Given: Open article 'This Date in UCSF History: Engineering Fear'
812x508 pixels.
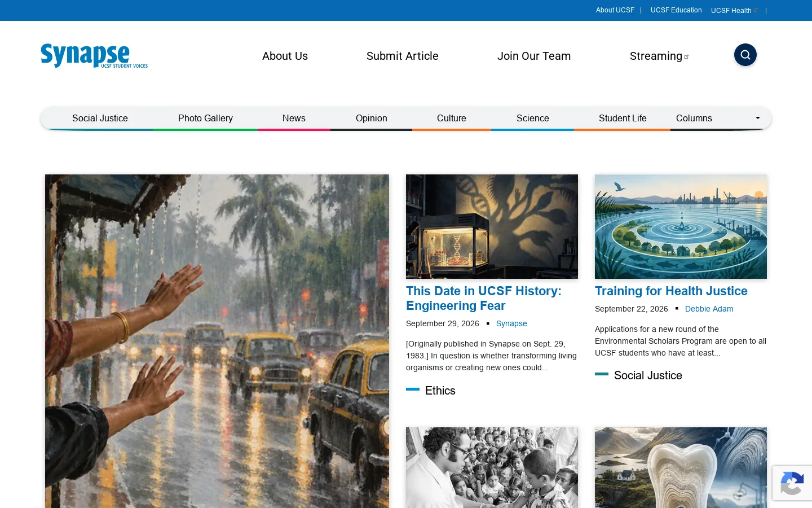Looking at the screenshot, I should [x=484, y=298].
